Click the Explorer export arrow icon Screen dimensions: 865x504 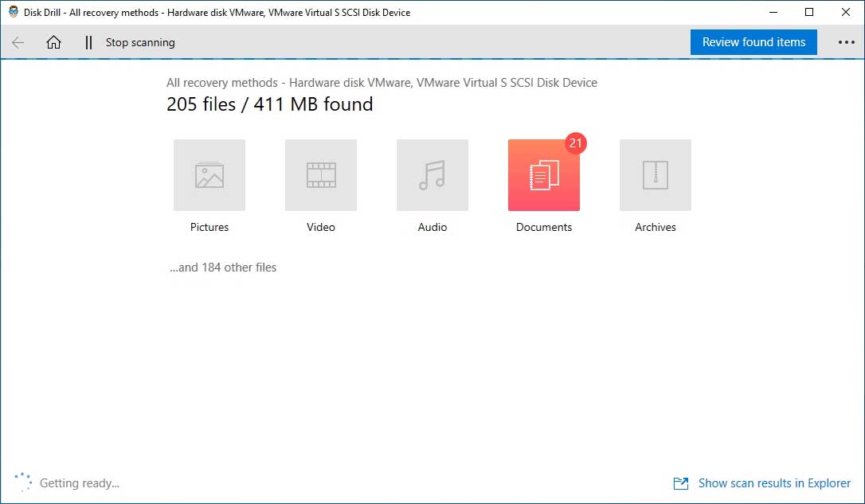pos(681,483)
